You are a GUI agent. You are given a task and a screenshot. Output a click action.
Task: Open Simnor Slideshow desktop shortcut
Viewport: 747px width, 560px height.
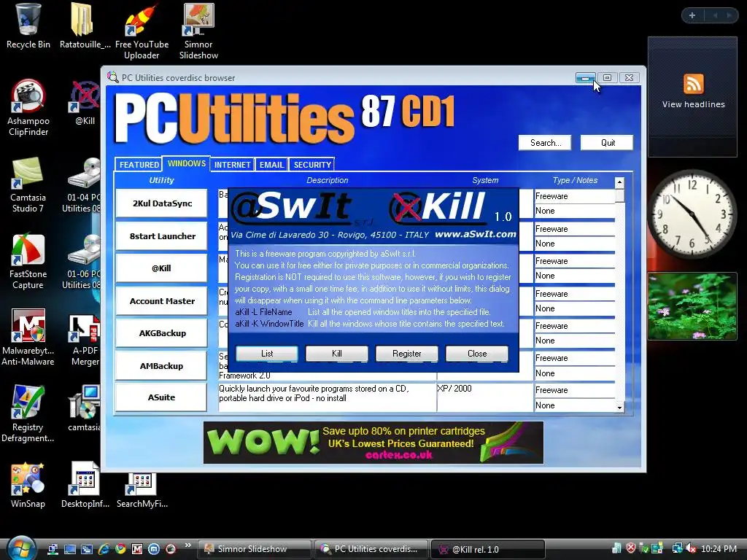198,31
